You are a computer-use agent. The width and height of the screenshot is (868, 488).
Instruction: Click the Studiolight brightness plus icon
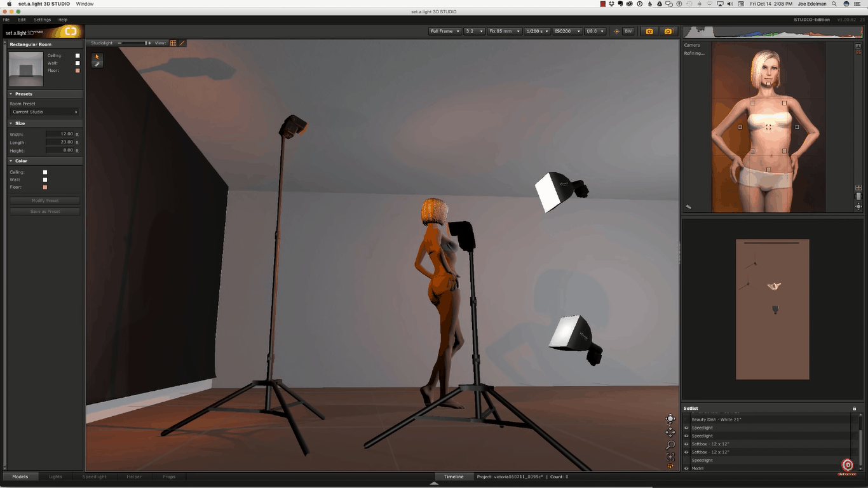149,43
